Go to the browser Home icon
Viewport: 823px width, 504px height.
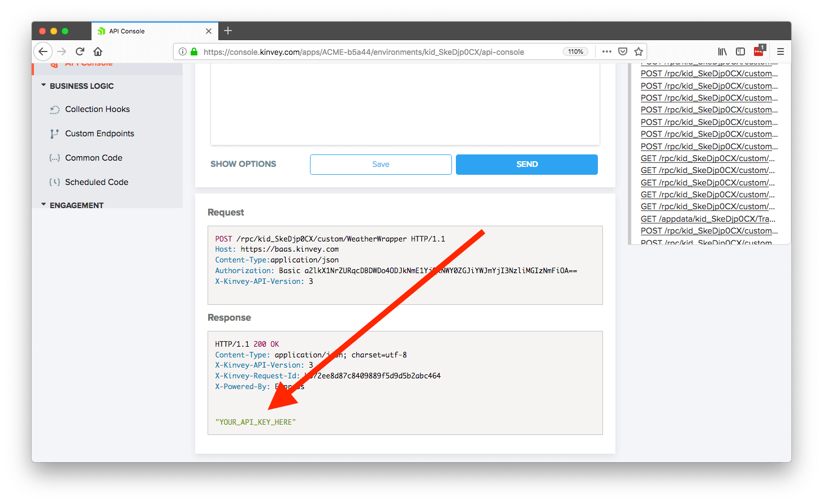coord(98,51)
